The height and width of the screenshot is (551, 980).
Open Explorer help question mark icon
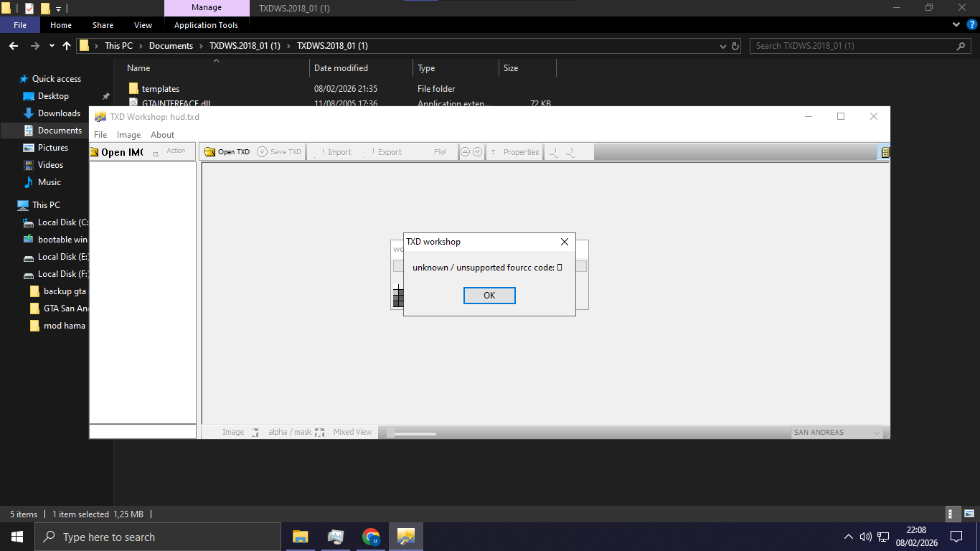[972, 25]
